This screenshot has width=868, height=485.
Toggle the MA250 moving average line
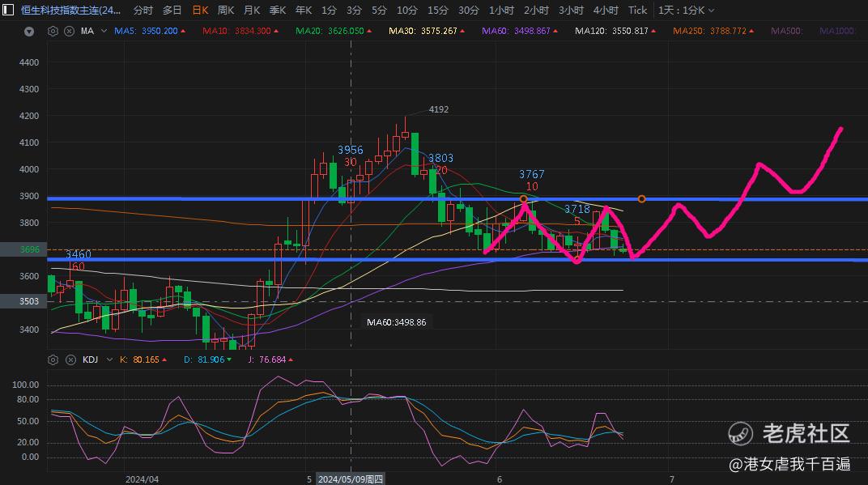coord(713,31)
